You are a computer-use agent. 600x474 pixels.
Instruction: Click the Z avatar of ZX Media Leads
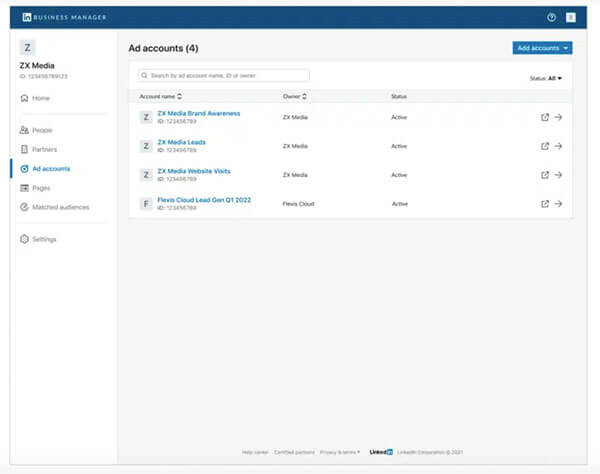(146, 146)
